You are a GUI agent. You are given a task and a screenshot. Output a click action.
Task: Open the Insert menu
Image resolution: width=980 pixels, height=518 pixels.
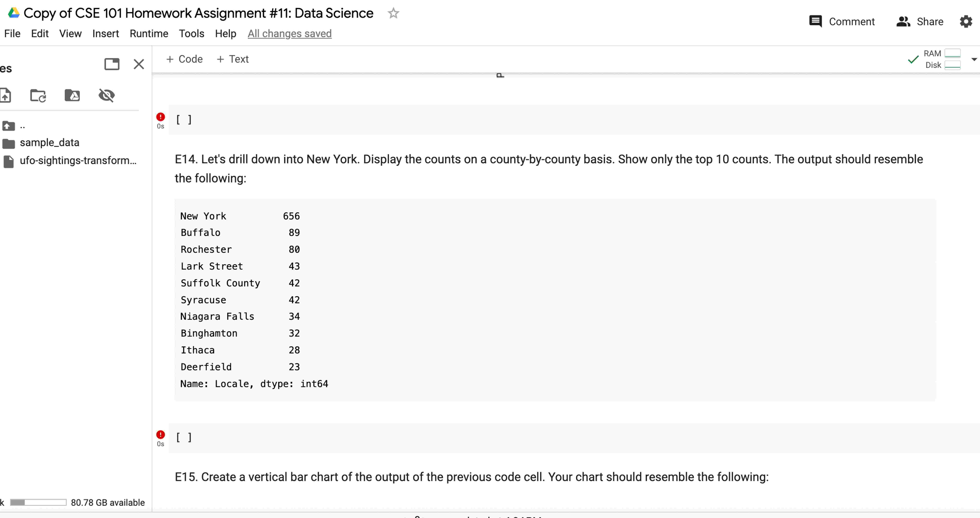[x=105, y=34]
